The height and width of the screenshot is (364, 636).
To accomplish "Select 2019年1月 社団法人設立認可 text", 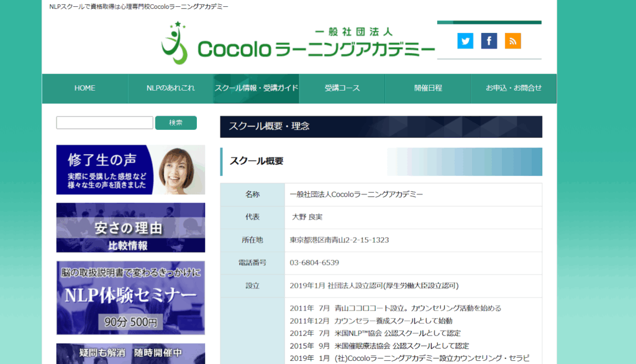I will click(374, 286).
